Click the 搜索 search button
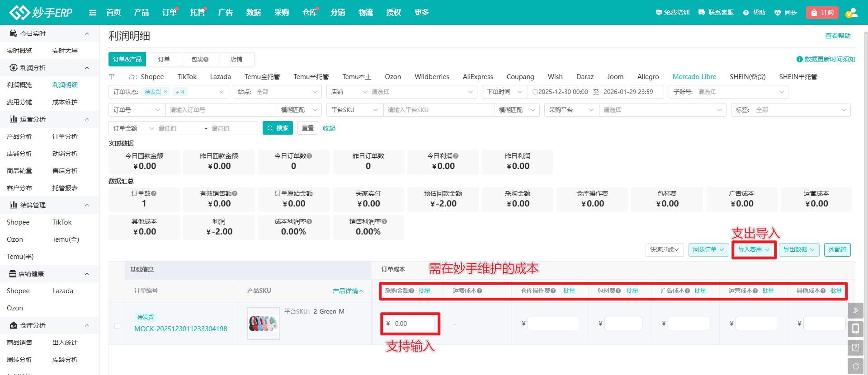Screen dimensions: 868x375 [x=278, y=128]
